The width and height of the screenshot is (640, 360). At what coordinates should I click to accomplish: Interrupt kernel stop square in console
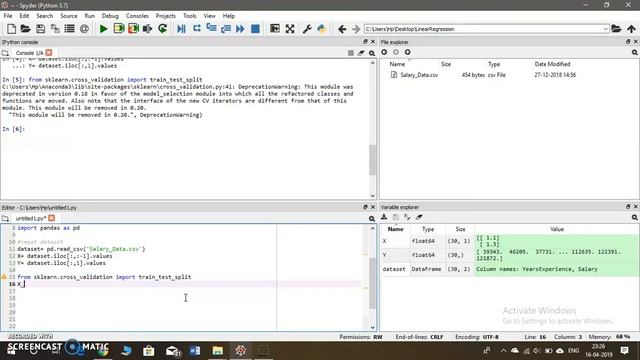[351, 53]
